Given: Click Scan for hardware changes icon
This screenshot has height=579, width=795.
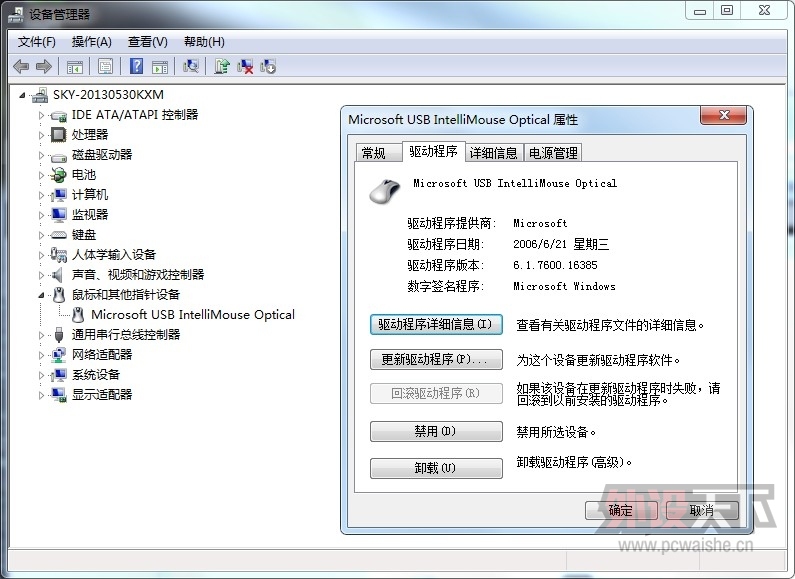Looking at the screenshot, I should pos(191,66).
